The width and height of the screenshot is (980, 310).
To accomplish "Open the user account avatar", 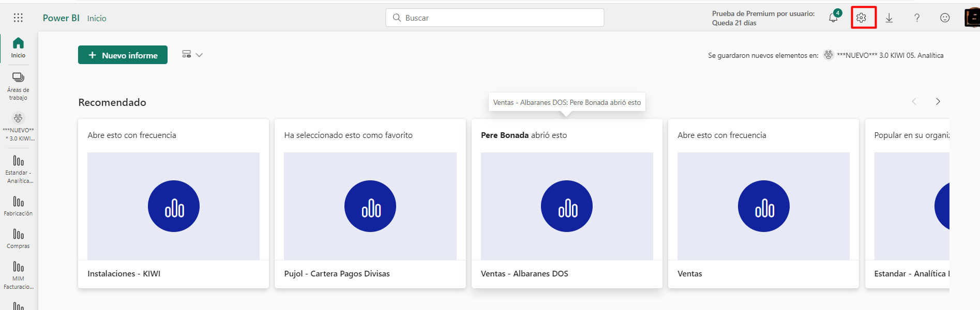I will click(x=972, y=18).
